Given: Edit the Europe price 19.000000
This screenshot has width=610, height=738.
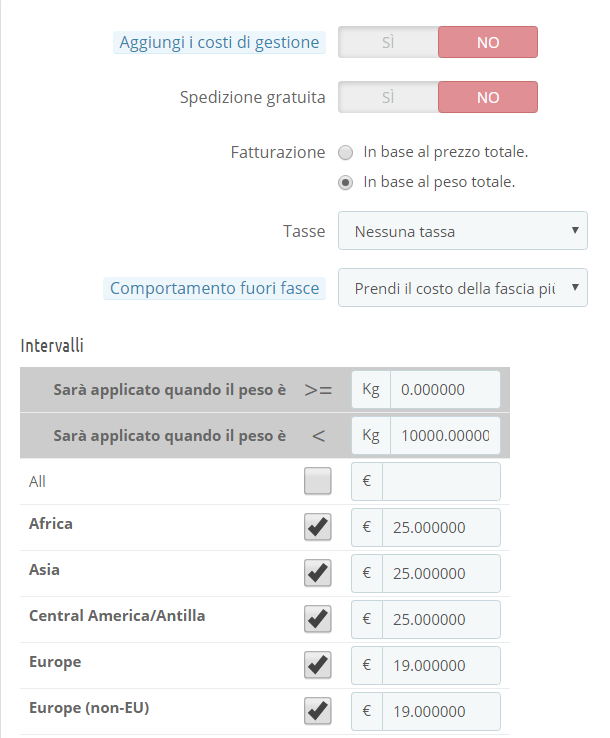Looking at the screenshot, I should pyautogui.click(x=440, y=666).
